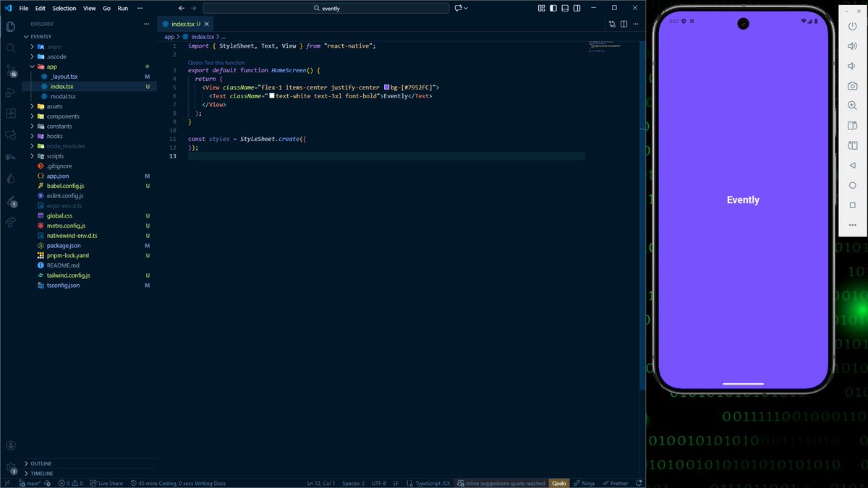Toggle the Primary Side Bar visibility
The image size is (868, 488).
point(553,8)
